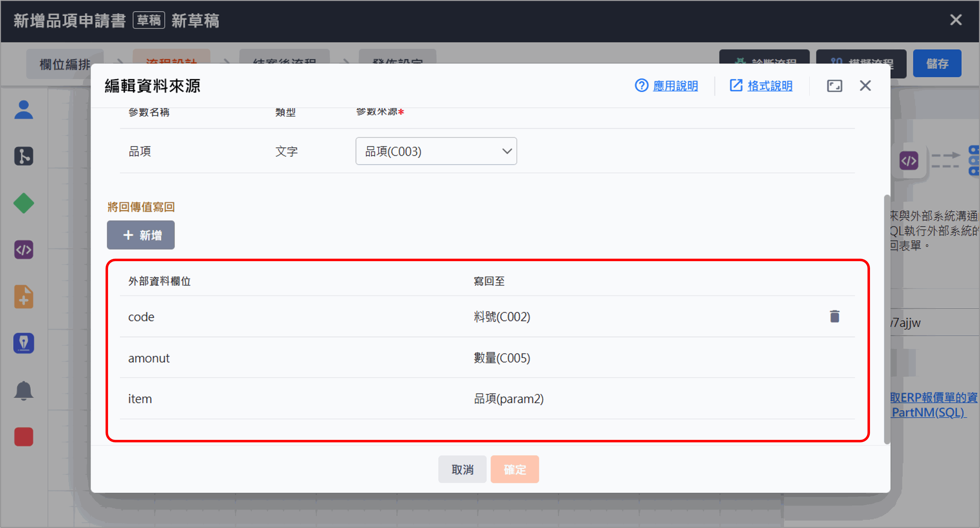Close the 編輯資料來源 dialog

pos(865,86)
